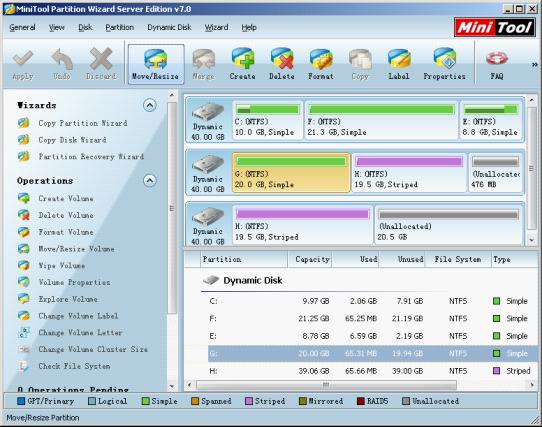Screen dimensions: 542x427
Task: Sort by Capacity column header
Action: (x=310, y=259)
